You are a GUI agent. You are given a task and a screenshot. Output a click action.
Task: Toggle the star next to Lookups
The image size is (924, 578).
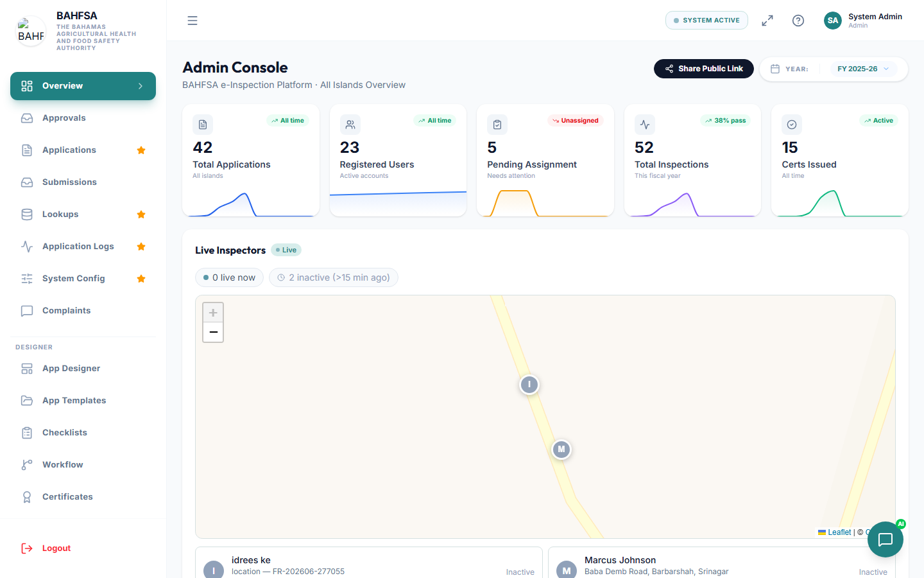click(141, 215)
